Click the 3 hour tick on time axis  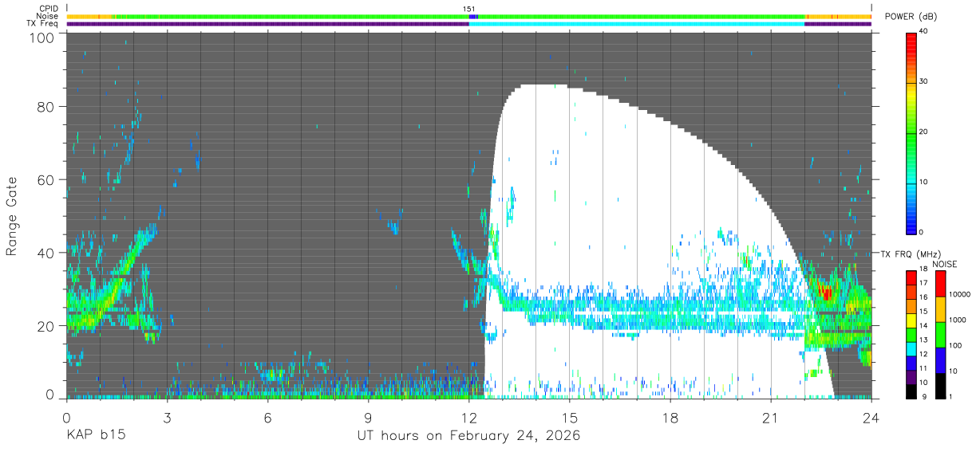point(168,417)
